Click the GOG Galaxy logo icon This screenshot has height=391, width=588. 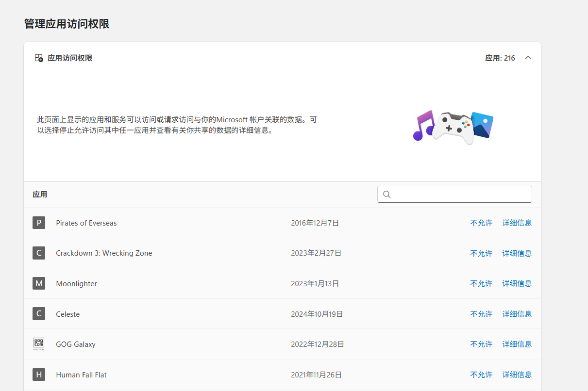coord(39,344)
